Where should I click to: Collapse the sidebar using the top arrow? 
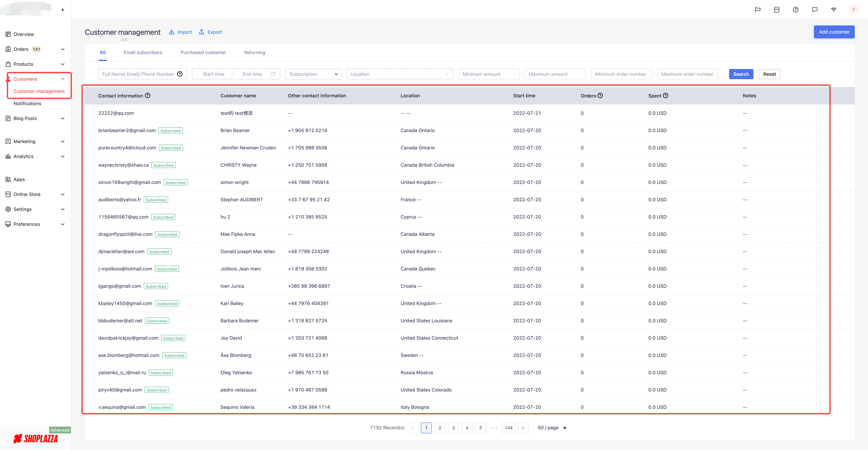[x=63, y=10]
